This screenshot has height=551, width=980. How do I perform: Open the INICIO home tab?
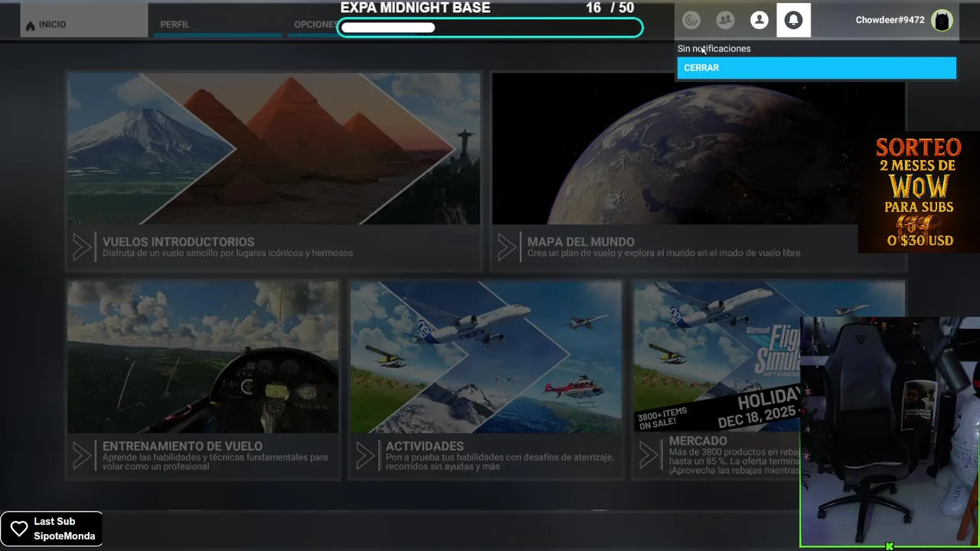pyautogui.click(x=84, y=21)
